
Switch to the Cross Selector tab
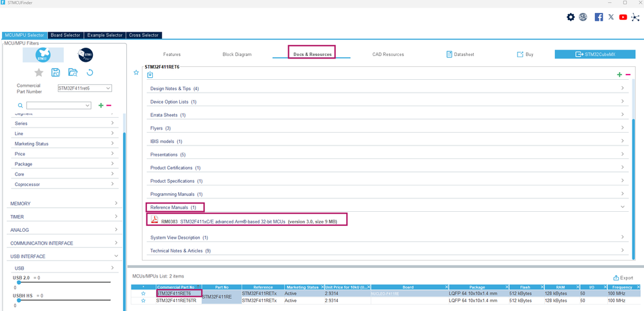pyautogui.click(x=144, y=35)
